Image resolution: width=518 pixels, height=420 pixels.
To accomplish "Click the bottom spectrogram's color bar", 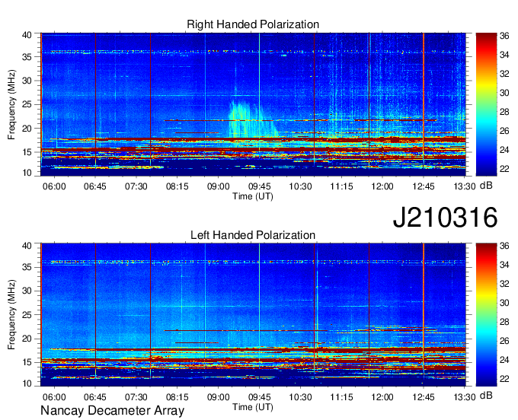I will (486, 315).
